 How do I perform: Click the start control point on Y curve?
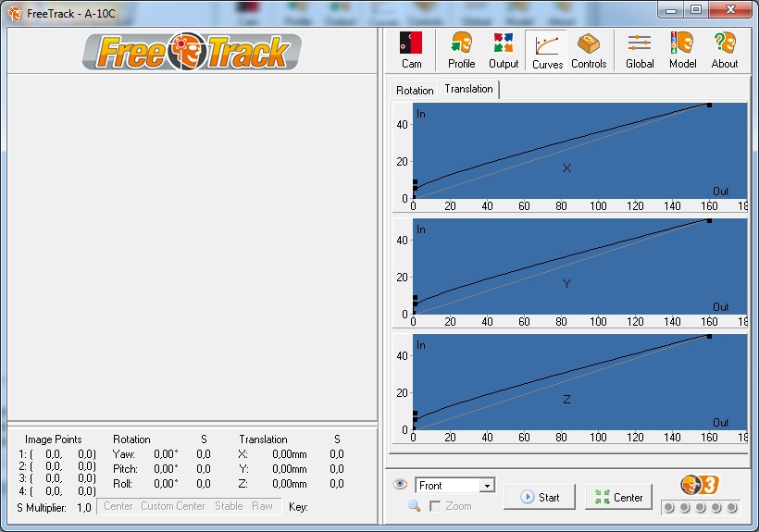(414, 313)
